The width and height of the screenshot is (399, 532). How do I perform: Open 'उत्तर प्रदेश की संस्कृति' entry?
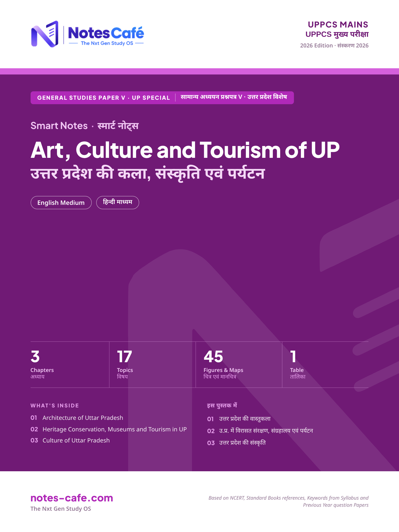tap(242, 443)
